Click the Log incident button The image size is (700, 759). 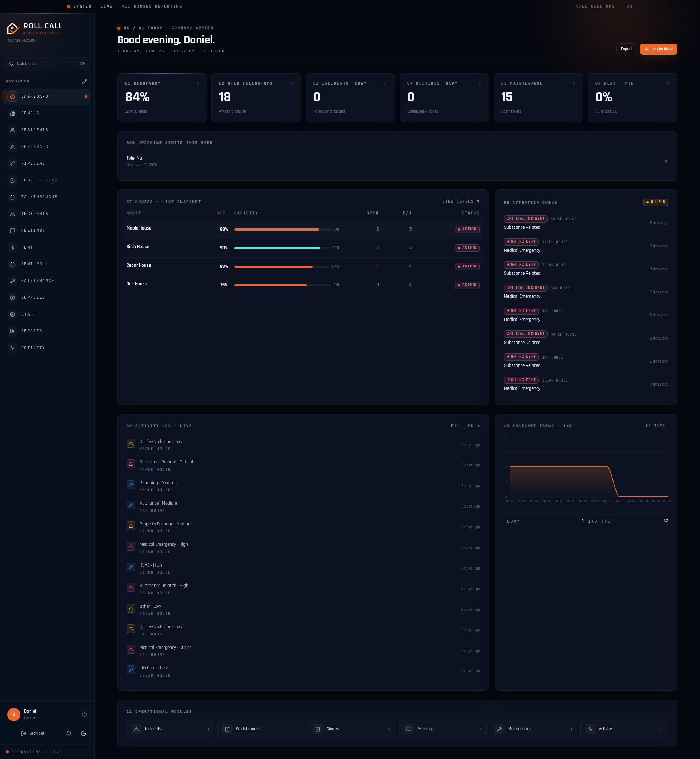pos(658,49)
